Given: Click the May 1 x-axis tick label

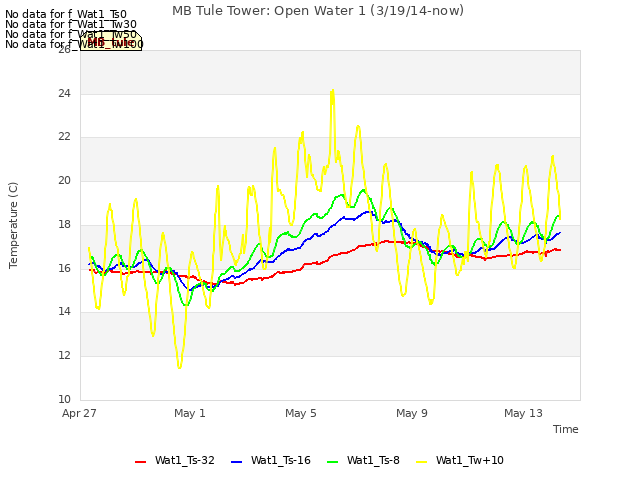Looking at the screenshot, I should [x=190, y=413].
